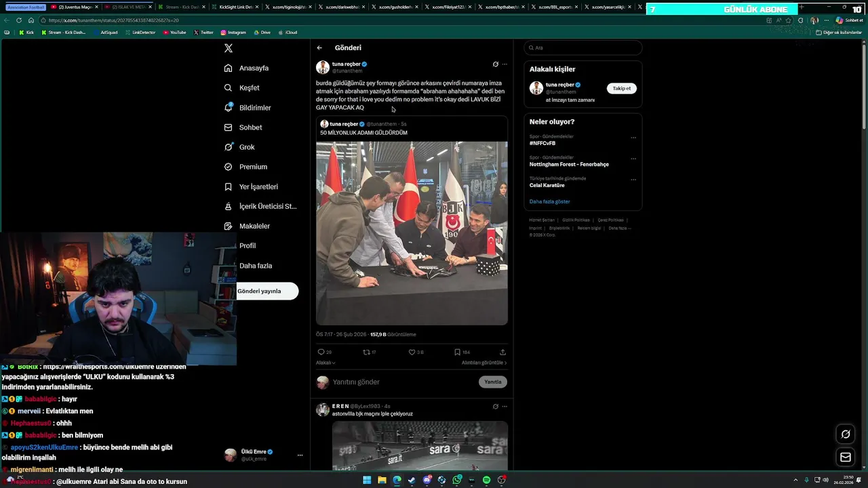Click the Yanıtını gönder reply field

click(x=403, y=382)
